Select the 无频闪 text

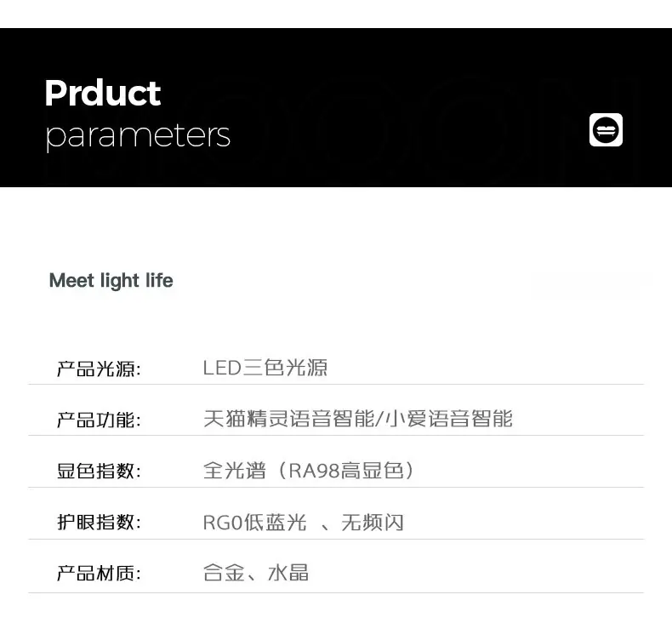pyautogui.click(x=373, y=523)
